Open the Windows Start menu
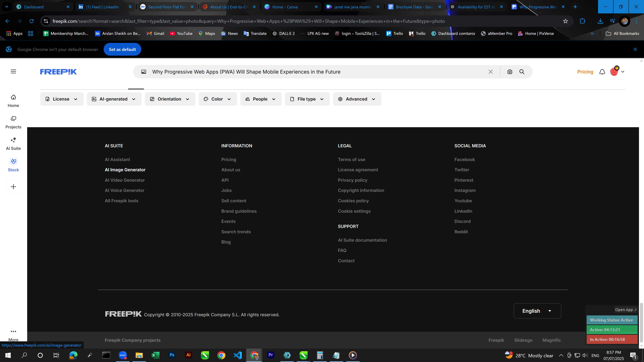 click(8, 355)
